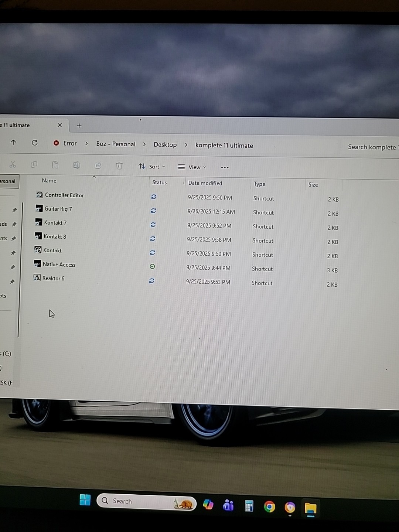Click the sync status icon for Kontakt 7
399x532 pixels.
click(x=153, y=225)
